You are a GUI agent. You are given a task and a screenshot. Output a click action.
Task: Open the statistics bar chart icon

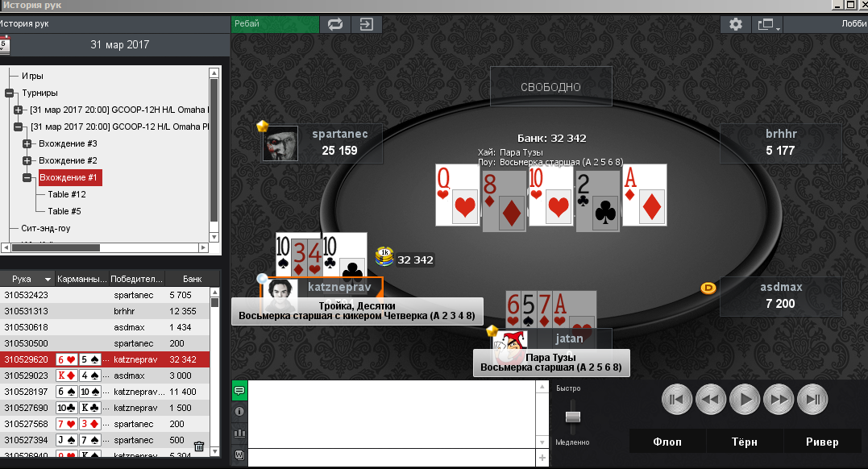coord(239,433)
